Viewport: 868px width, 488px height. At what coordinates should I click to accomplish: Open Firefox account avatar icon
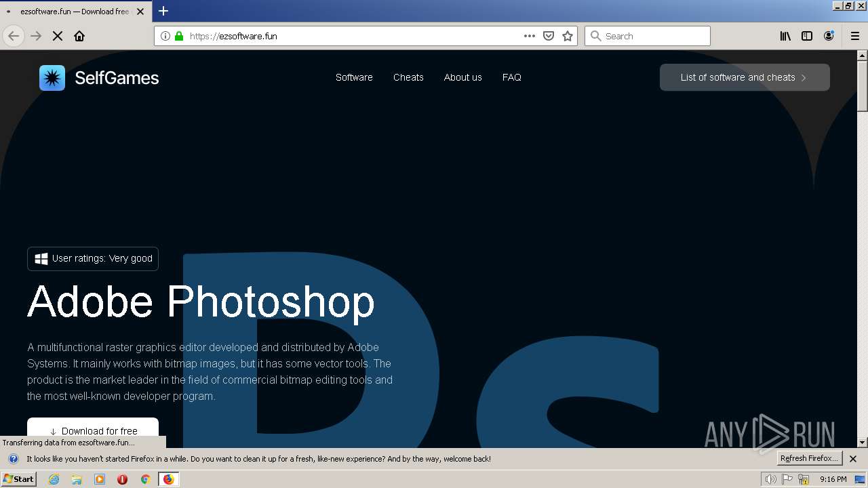(829, 36)
